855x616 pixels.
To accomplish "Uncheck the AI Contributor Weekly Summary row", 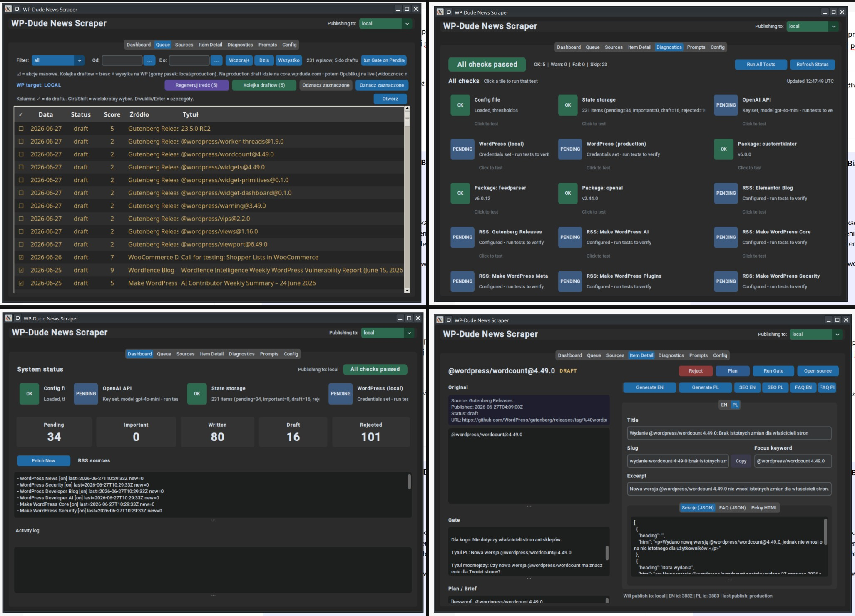I will pyautogui.click(x=21, y=283).
